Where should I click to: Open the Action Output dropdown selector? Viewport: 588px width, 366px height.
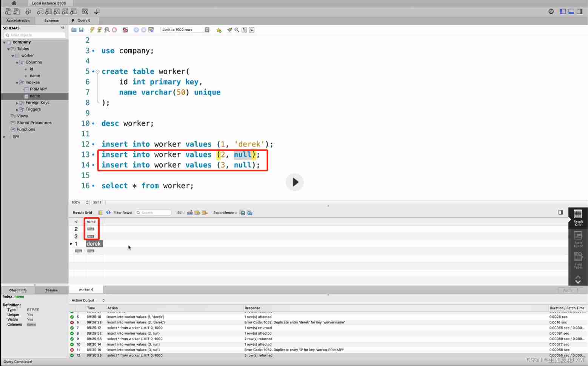(x=88, y=300)
